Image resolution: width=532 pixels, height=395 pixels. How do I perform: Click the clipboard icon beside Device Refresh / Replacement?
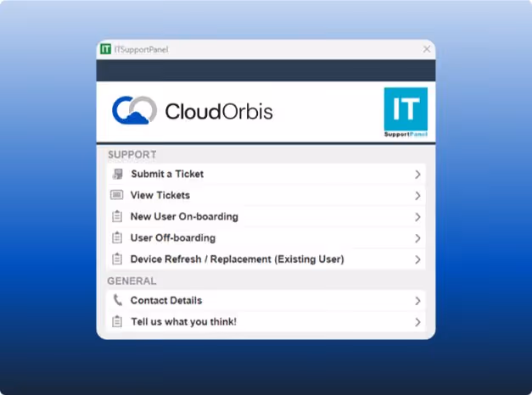[x=117, y=259]
